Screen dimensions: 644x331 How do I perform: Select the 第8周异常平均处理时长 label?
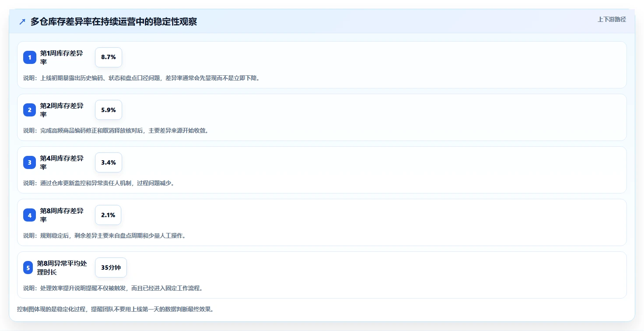(62, 268)
